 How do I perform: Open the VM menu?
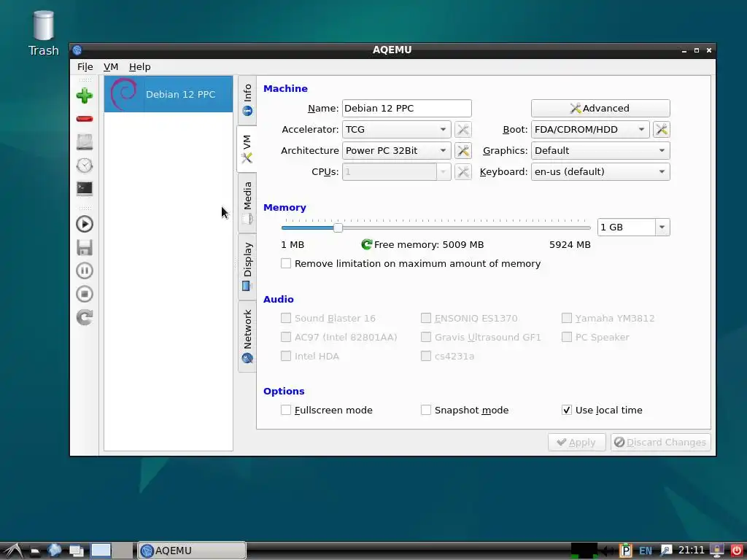111,66
